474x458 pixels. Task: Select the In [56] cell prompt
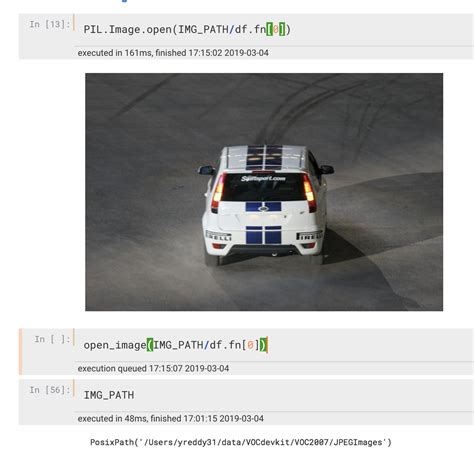pyautogui.click(x=50, y=390)
